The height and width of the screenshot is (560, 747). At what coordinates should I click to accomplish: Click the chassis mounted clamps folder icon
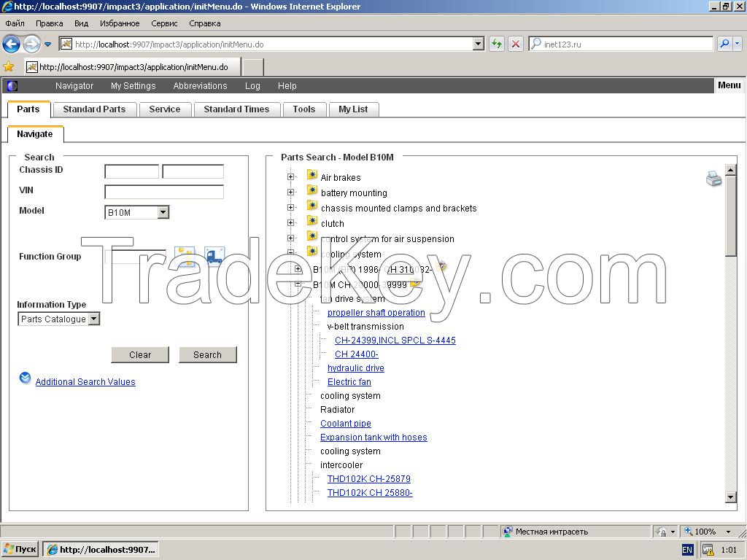coord(312,206)
